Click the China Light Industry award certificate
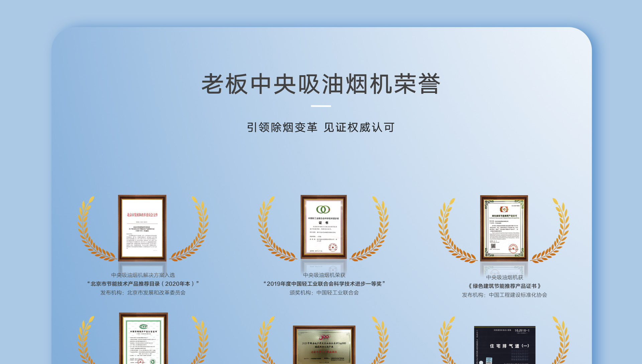 pyautogui.click(x=323, y=227)
